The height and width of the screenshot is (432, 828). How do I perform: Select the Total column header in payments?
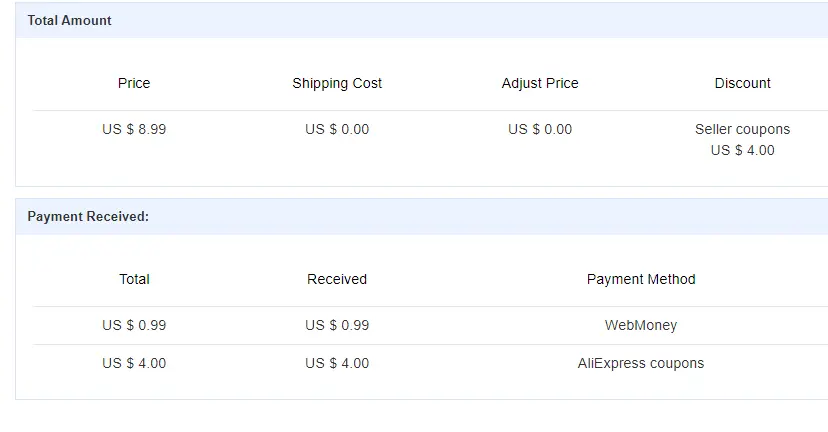tap(134, 279)
